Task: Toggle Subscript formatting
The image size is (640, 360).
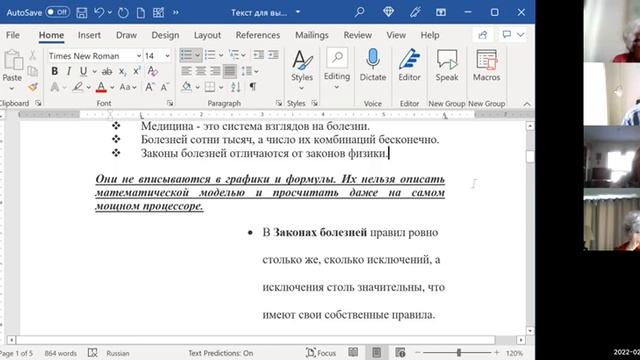Action: [x=122, y=71]
